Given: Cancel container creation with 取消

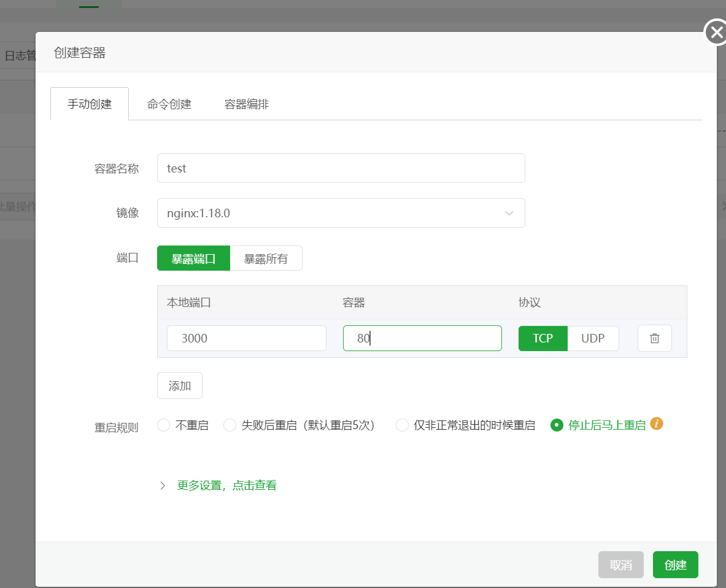Looking at the screenshot, I should pos(620,564).
